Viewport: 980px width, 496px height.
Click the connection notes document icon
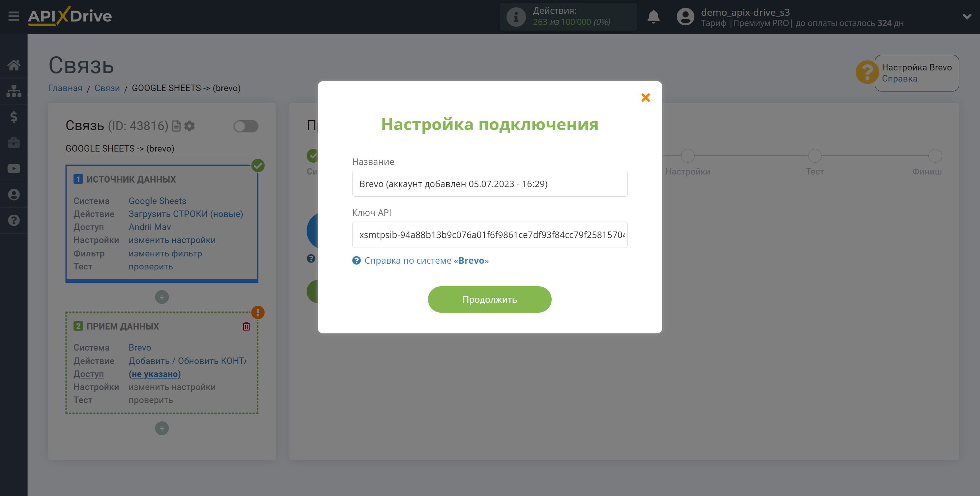coord(176,126)
